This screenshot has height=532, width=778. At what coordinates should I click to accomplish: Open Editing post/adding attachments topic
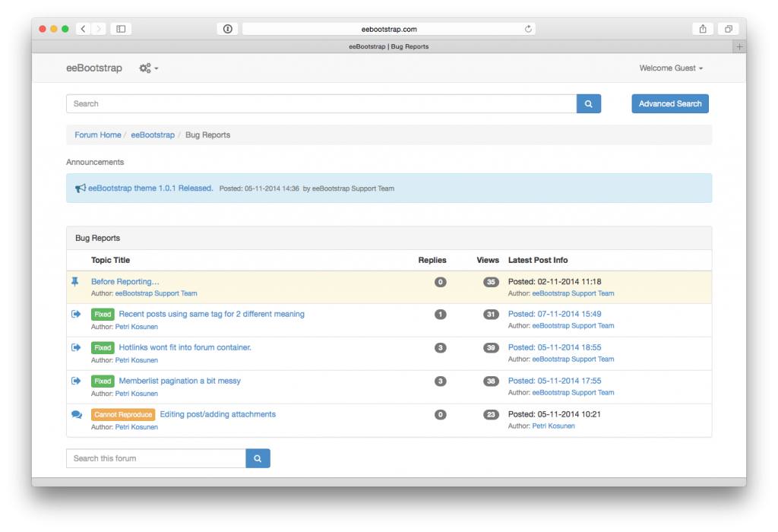click(x=218, y=414)
